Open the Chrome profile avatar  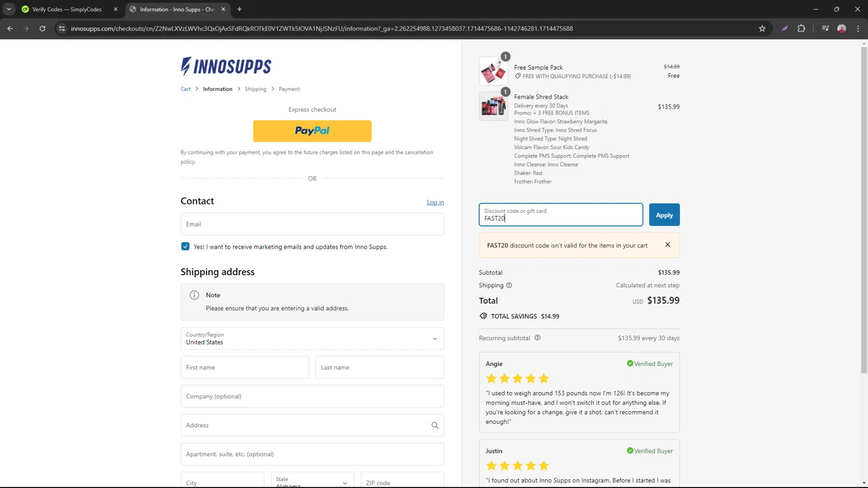pyautogui.click(x=842, y=28)
